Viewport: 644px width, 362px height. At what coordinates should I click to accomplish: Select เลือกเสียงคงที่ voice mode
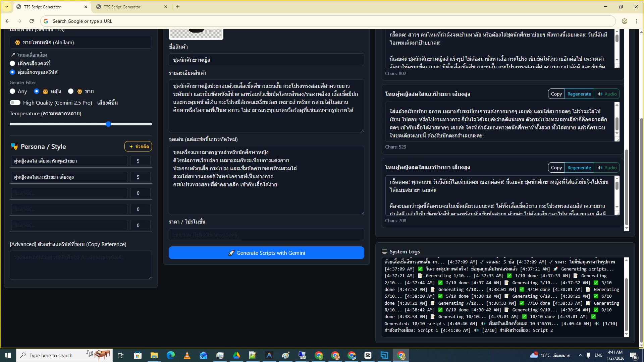[12, 63]
